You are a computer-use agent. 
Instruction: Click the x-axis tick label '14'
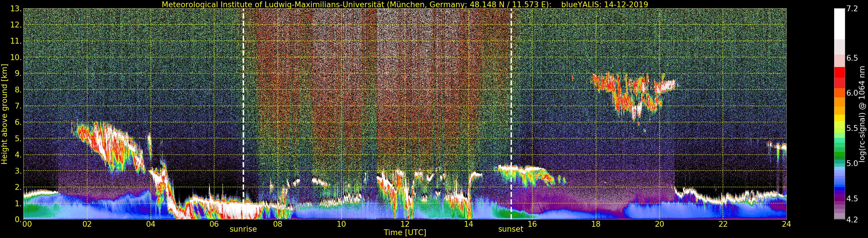point(468,224)
